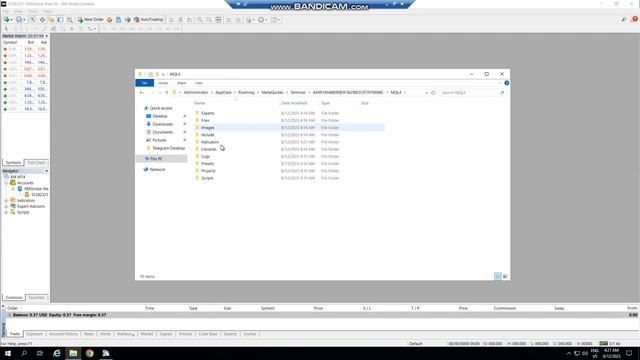Sort by Date modified column header
The height and width of the screenshot is (360, 640).
tap(294, 103)
